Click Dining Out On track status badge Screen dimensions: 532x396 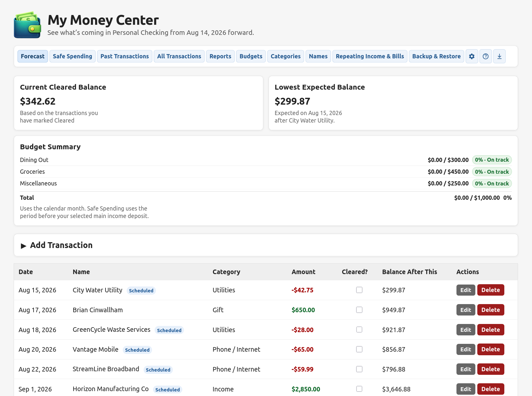(x=492, y=160)
